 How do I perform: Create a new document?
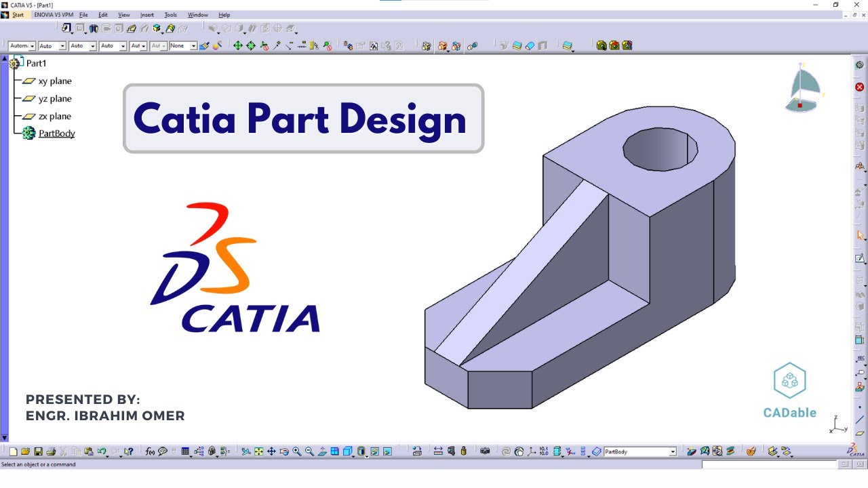point(12,451)
